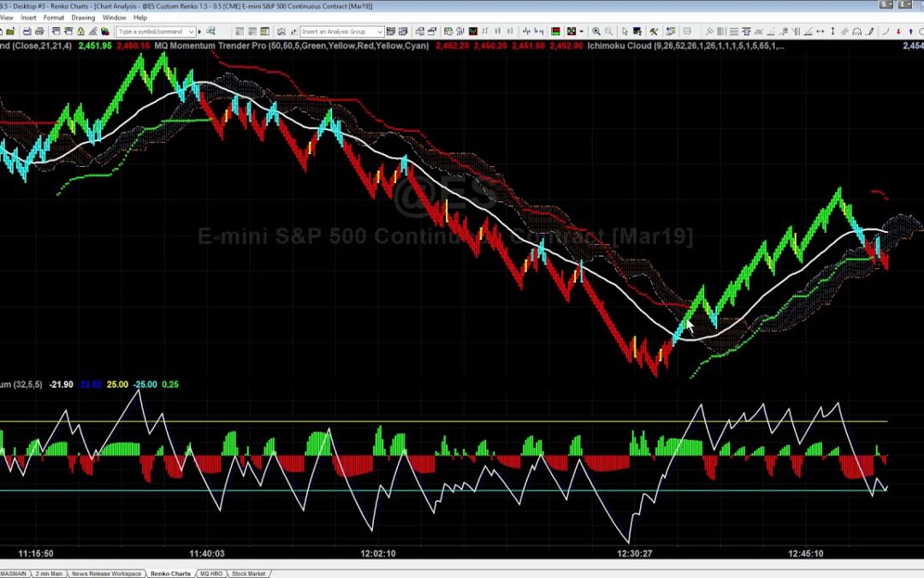
Task: Click the zoom out magnifier icon
Action: (x=608, y=32)
